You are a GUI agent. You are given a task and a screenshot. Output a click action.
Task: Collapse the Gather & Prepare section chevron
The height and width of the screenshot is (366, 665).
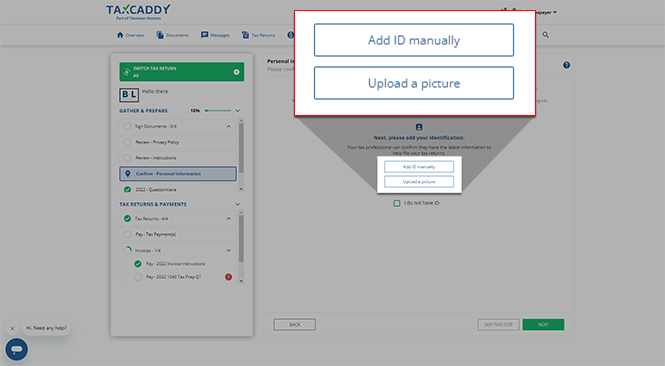tap(238, 111)
